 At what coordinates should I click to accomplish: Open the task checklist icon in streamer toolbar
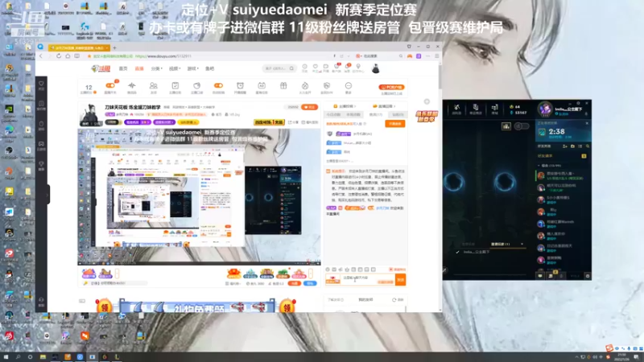(175, 85)
